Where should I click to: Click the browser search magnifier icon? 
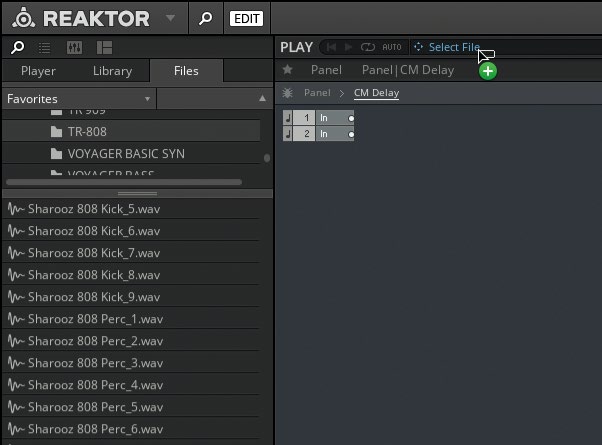coord(17,47)
